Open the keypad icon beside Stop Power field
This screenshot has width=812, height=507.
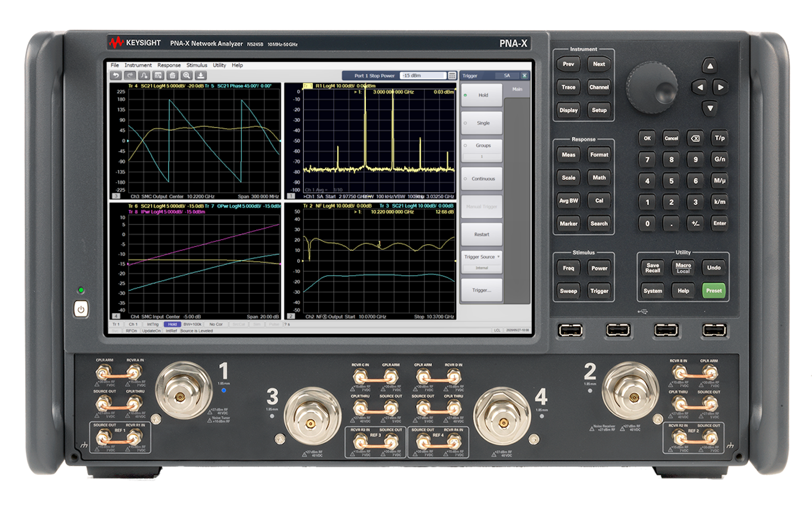452,76
